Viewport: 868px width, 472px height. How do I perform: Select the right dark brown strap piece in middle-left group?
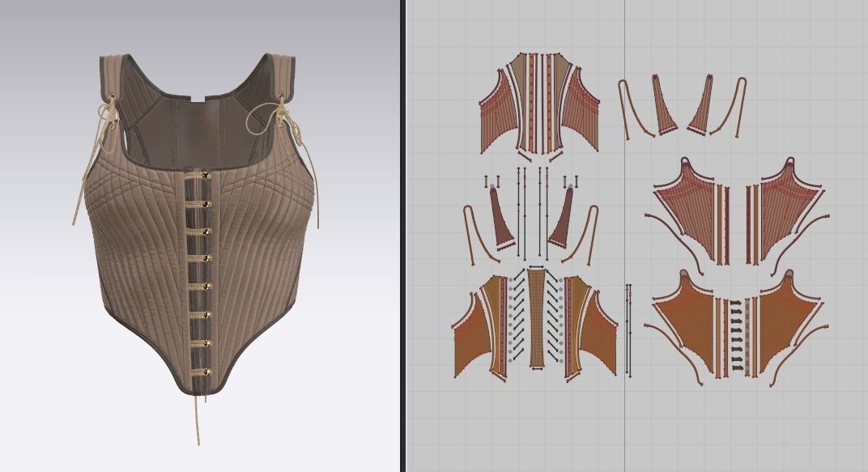click(562, 217)
